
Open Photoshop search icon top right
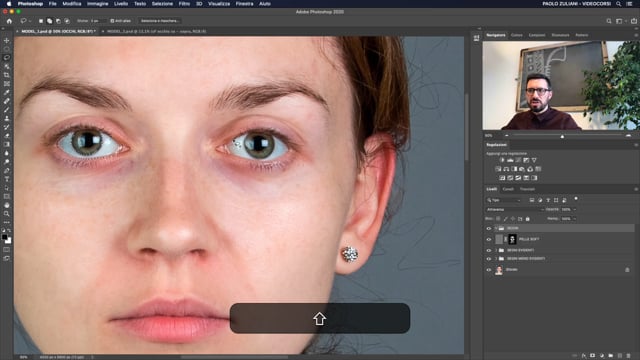pos(609,21)
